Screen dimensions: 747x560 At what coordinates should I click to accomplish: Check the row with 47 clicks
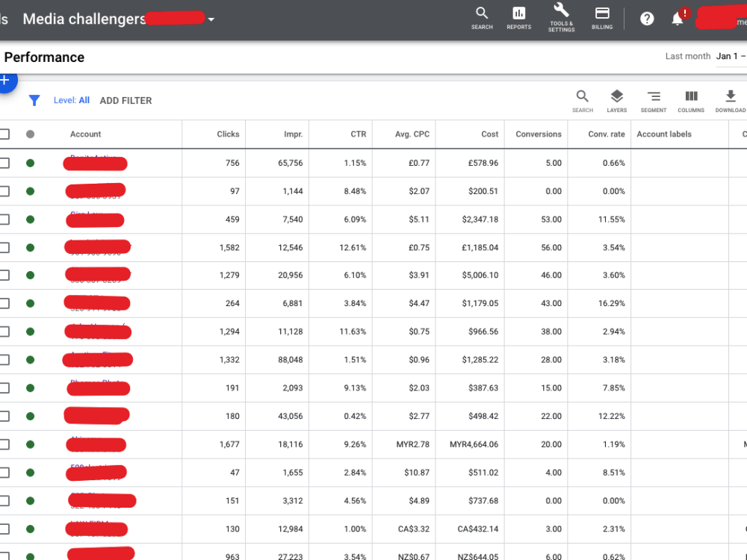point(4,473)
